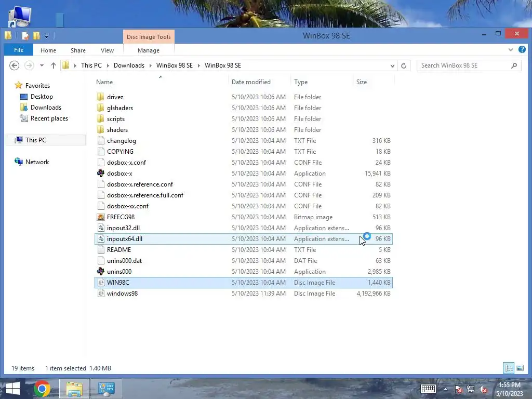This screenshot has height=399, width=532.
Task: Open the address bar history dropdown
Action: pos(392,65)
